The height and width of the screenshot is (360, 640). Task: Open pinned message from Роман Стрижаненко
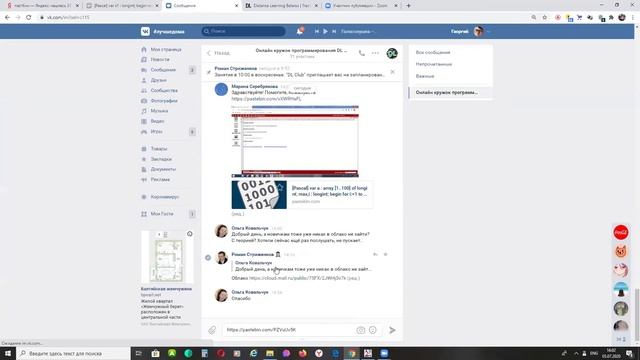coord(299,72)
